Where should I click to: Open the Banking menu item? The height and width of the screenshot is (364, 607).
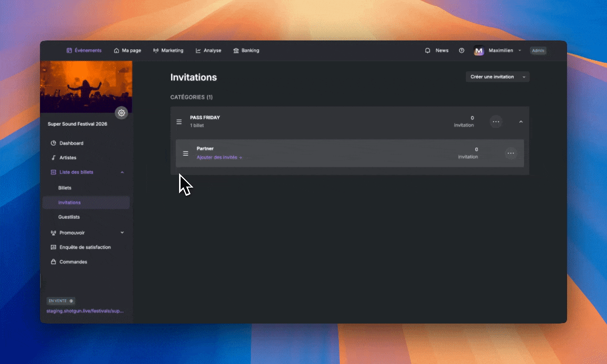(246, 51)
